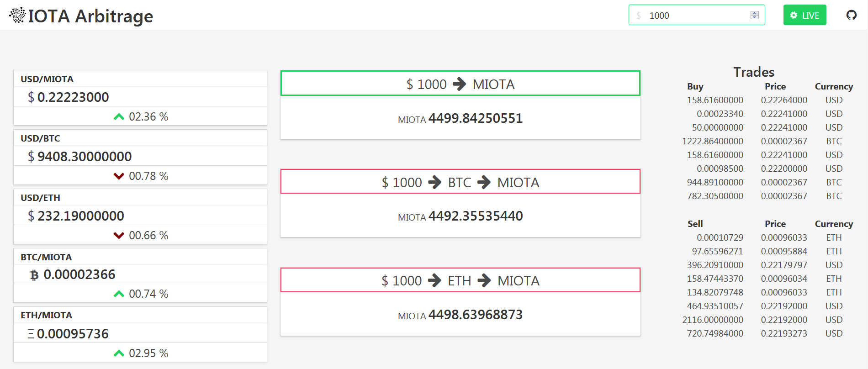The height and width of the screenshot is (369, 868).
Task: Click the sell amount 134.82079748
Action: (x=715, y=292)
